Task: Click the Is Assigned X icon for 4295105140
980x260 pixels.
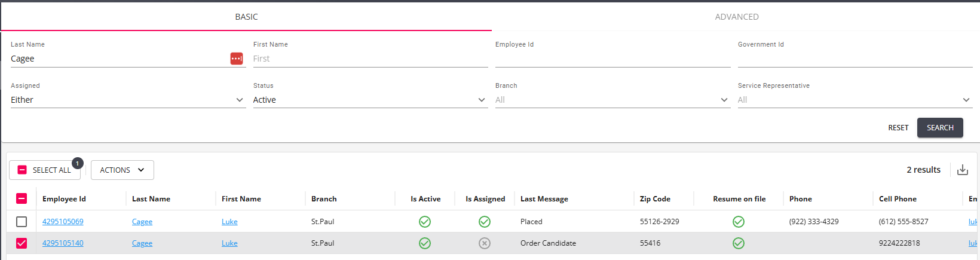Action: click(x=485, y=243)
